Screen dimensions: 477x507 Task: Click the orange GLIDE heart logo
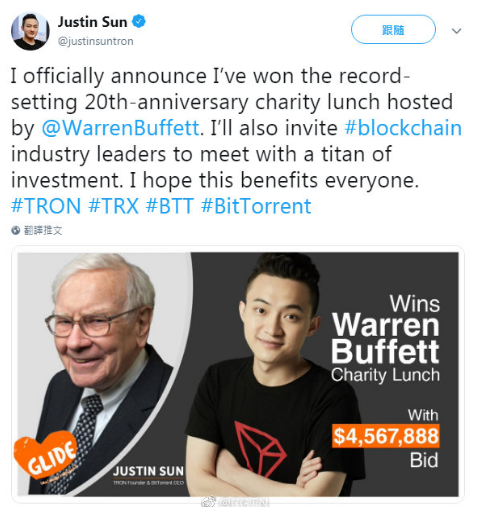[x=46, y=455]
